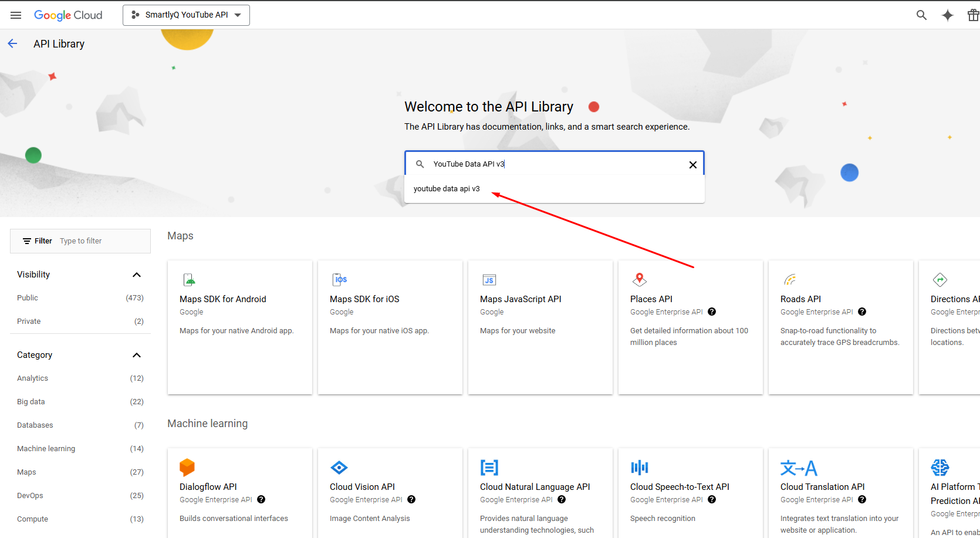The image size is (980, 538).
Task: Click help icon beside Cloud Vision enterprise label
Action: [411, 499]
